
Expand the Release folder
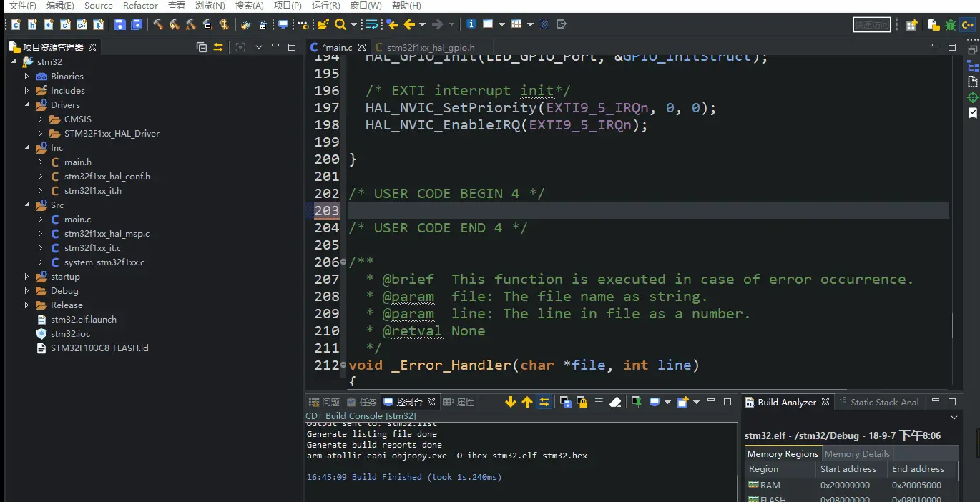coord(27,305)
